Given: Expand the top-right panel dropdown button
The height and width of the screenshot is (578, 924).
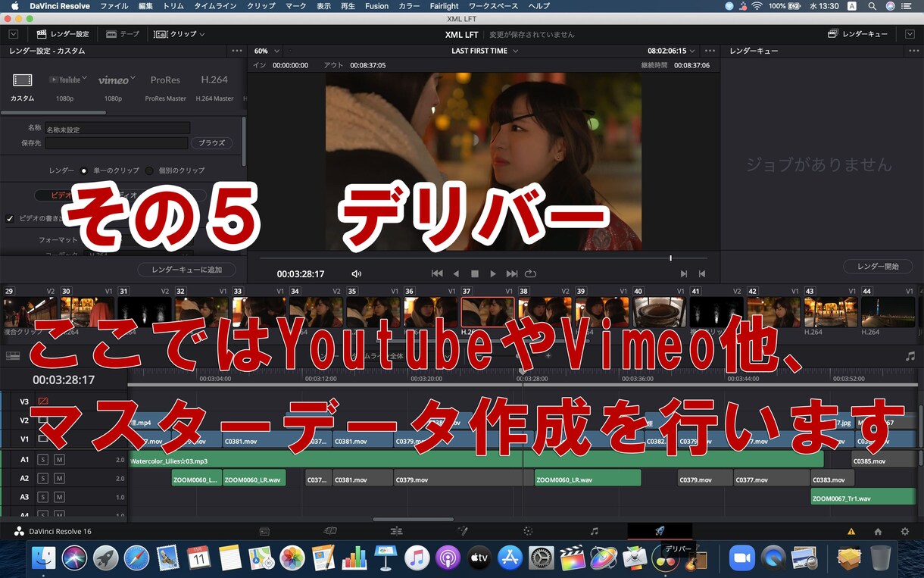Looking at the screenshot, I should (910, 34).
